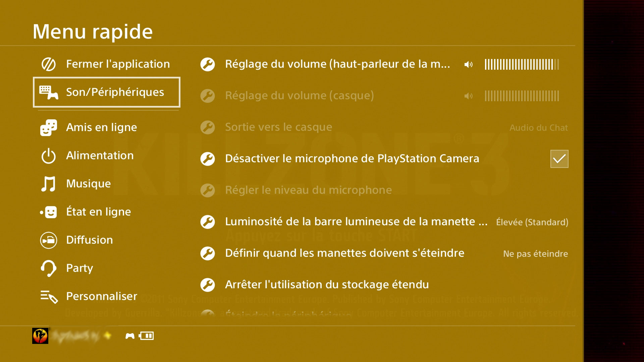Open Musique via the music note icon
644x362 pixels.
pos(48,183)
